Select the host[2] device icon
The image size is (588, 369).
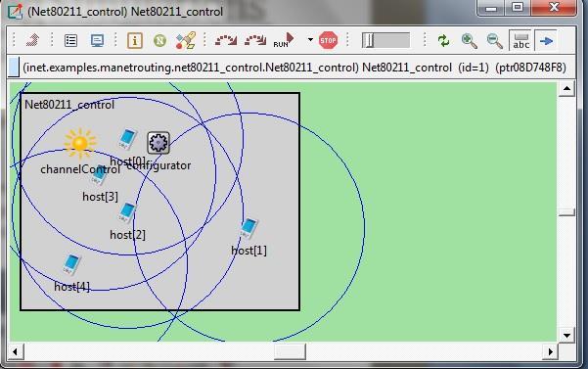(127, 212)
